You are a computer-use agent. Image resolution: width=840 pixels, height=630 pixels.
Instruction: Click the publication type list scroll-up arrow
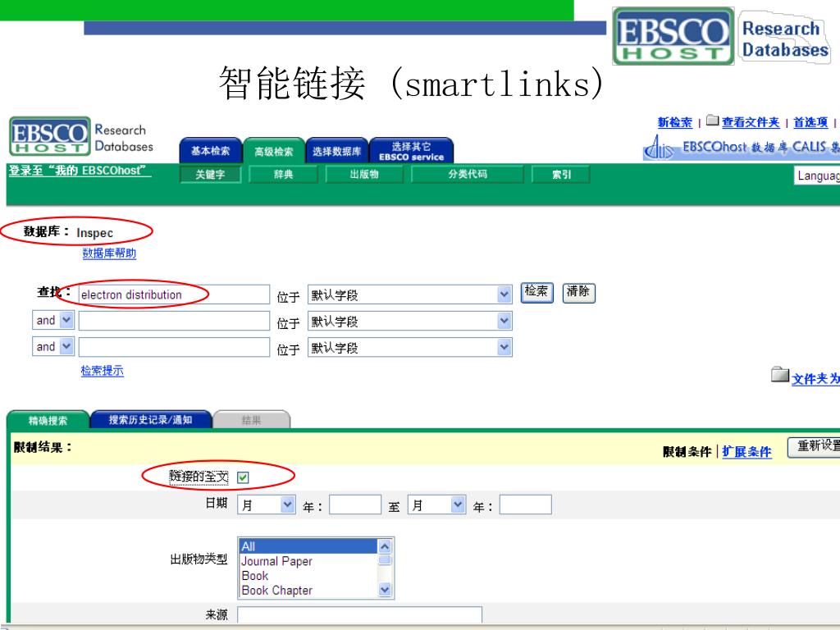385,546
